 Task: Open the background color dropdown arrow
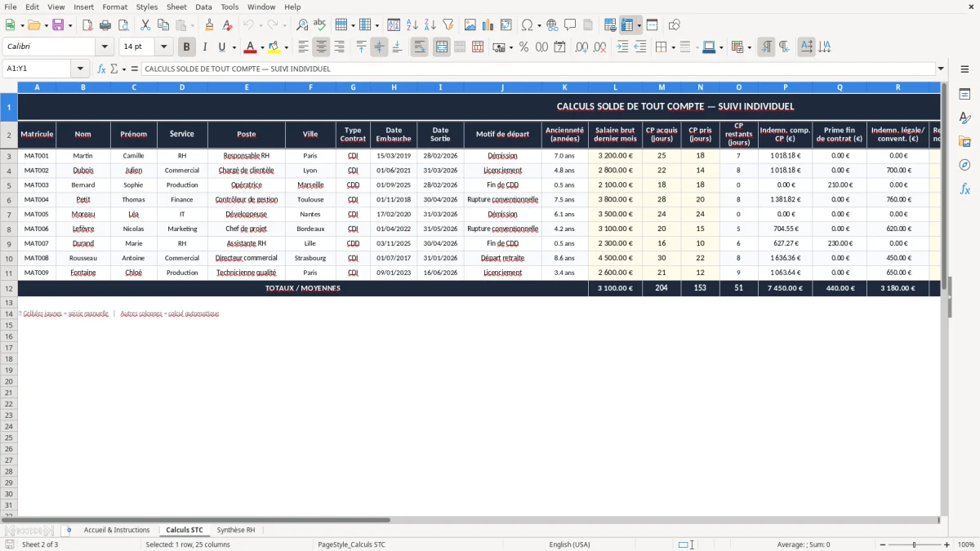click(x=286, y=47)
